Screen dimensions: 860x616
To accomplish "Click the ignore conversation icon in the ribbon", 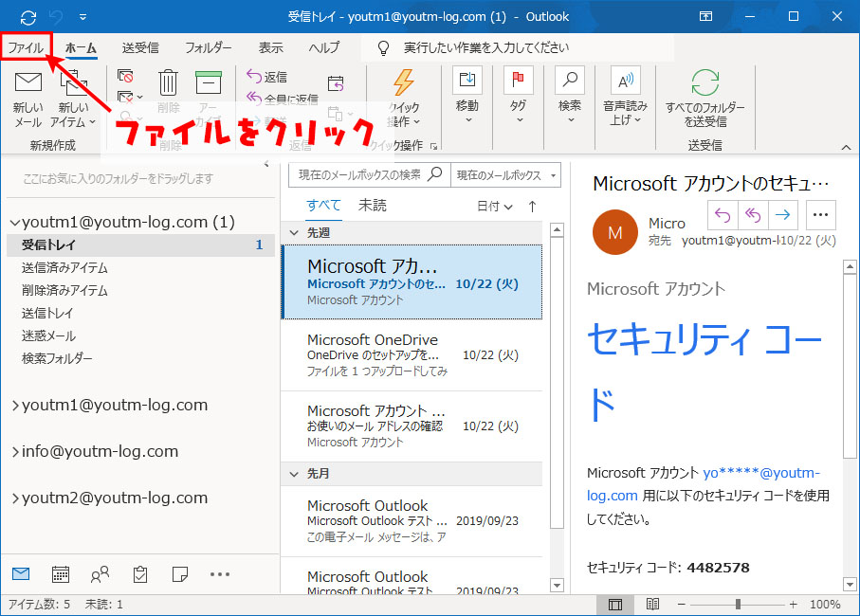I will [x=125, y=76].
